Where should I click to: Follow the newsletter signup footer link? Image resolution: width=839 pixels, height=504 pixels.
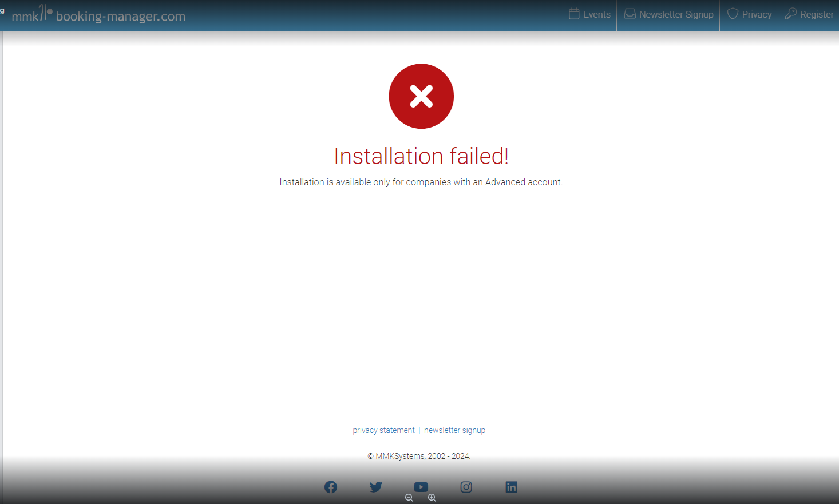454,430
